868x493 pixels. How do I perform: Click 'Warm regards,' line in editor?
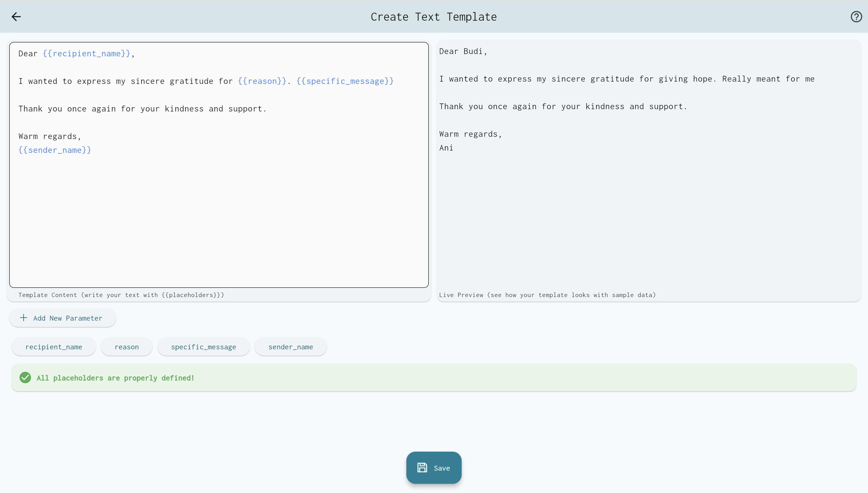pyautogui.click(x=50, y=136)
